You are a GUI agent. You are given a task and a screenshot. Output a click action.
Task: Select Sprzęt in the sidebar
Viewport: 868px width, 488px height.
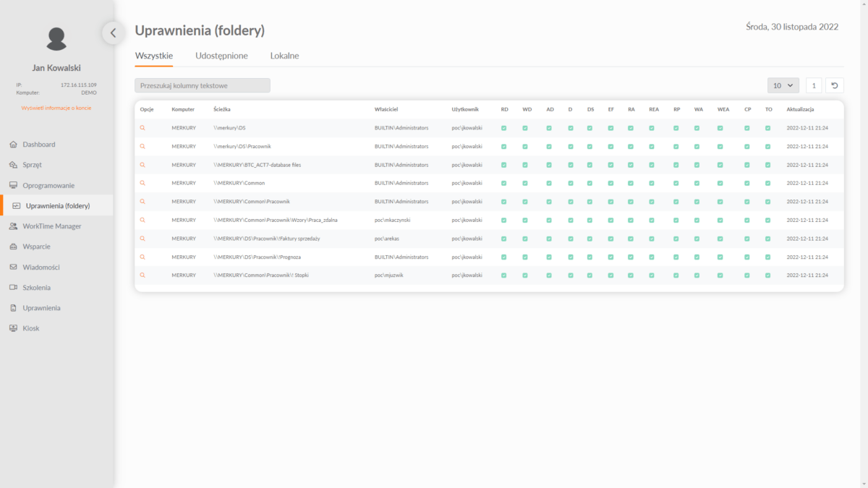click(31, 164)
